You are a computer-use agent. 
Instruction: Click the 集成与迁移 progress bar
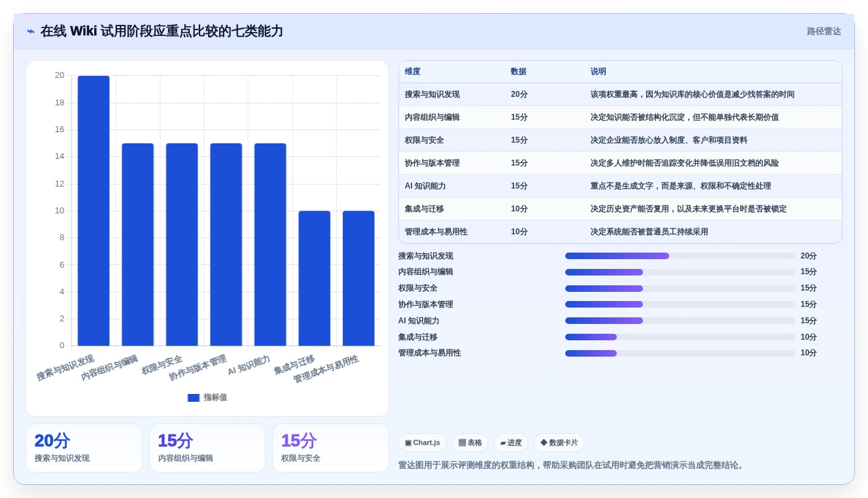(680, 337)
